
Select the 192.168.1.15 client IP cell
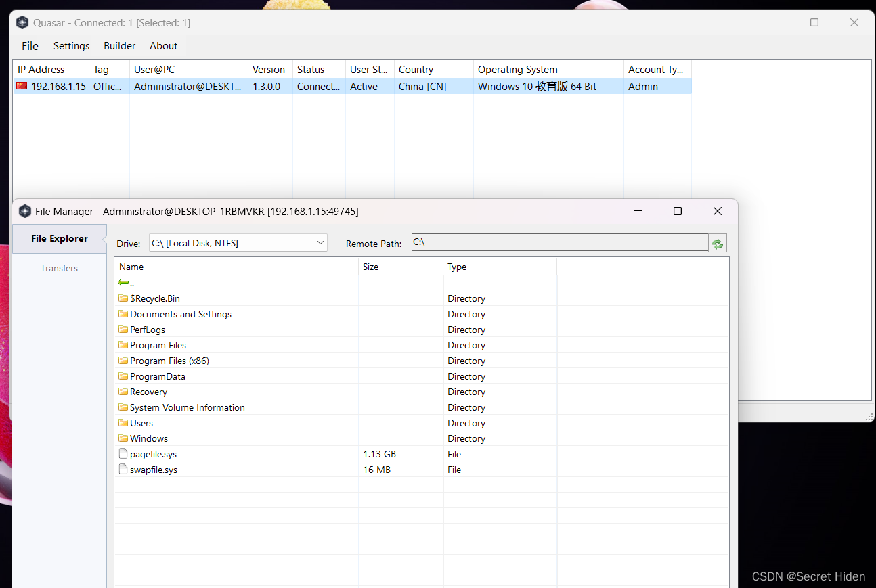pyautogui.click(x=58, y=86)
